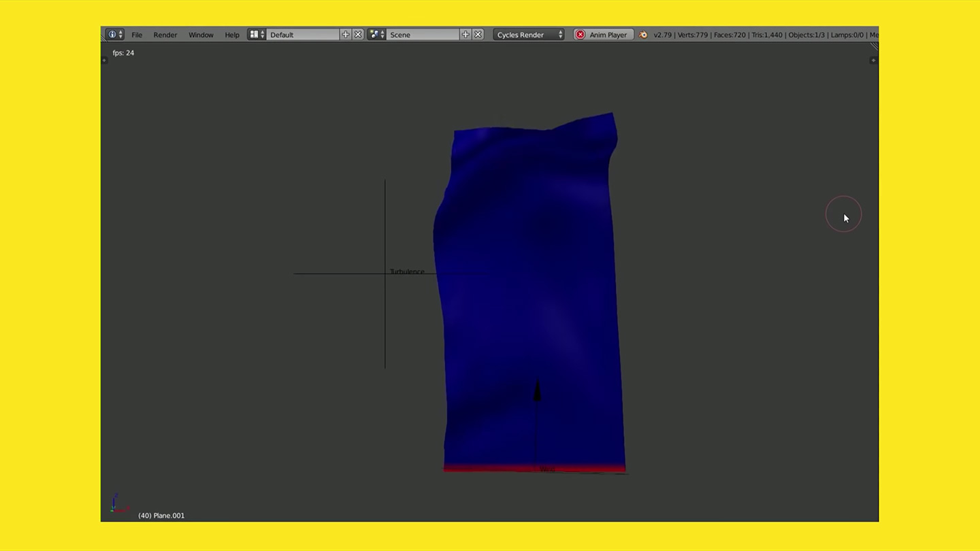Open the Window menu
This screenshot has width=980, height=551.
201,34
